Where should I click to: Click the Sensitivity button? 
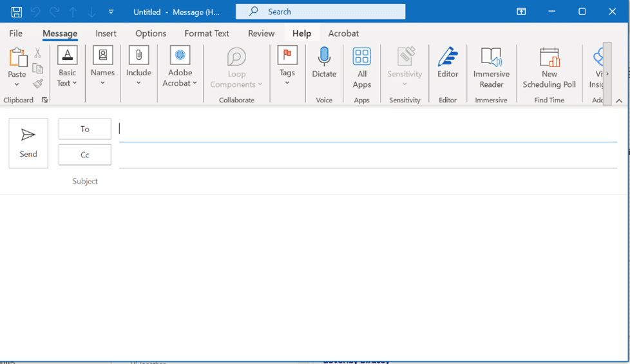point(405,67)
